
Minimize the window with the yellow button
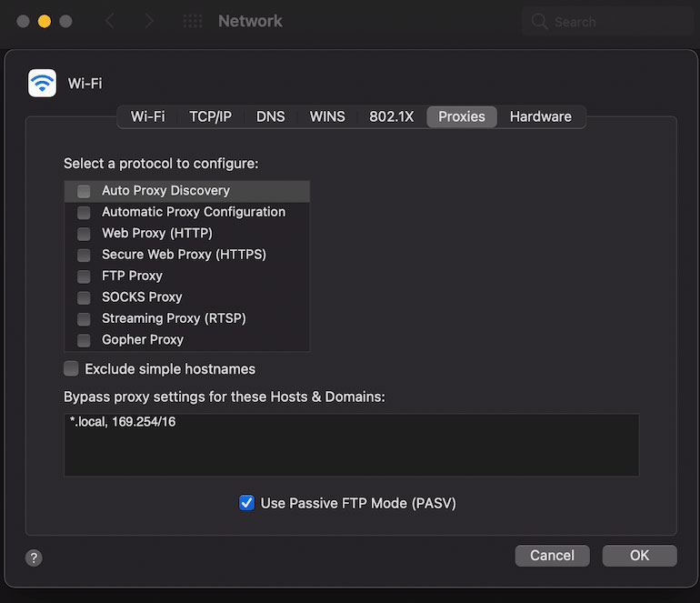point(45,21)
